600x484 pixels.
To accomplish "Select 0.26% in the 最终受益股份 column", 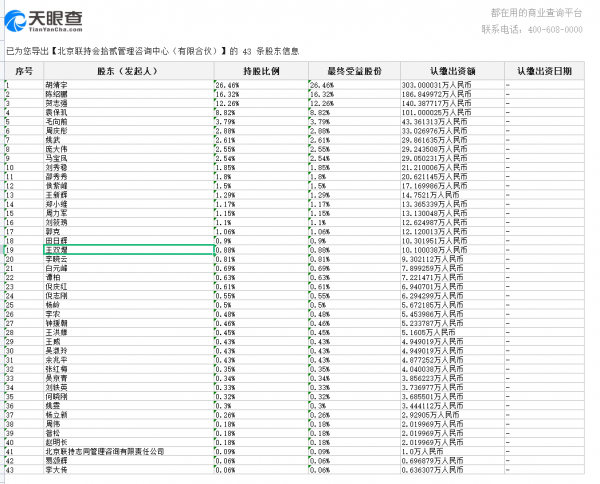I will (354, 415).
